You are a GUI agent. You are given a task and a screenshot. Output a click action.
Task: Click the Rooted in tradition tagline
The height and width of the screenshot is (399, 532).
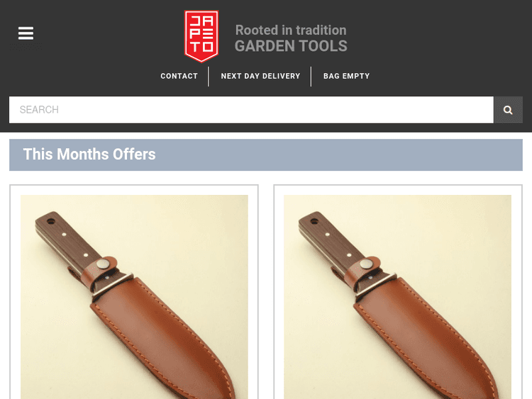pos(291,30)
